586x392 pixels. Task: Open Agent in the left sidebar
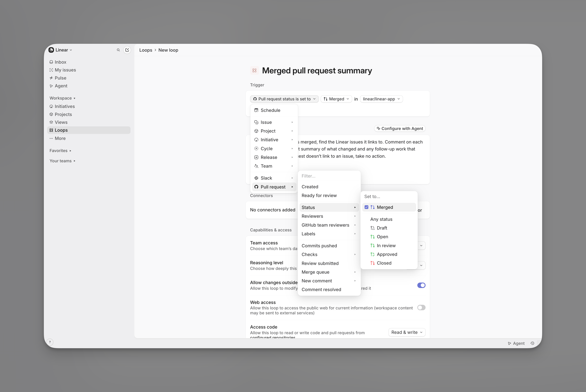[x=89, y=86]
